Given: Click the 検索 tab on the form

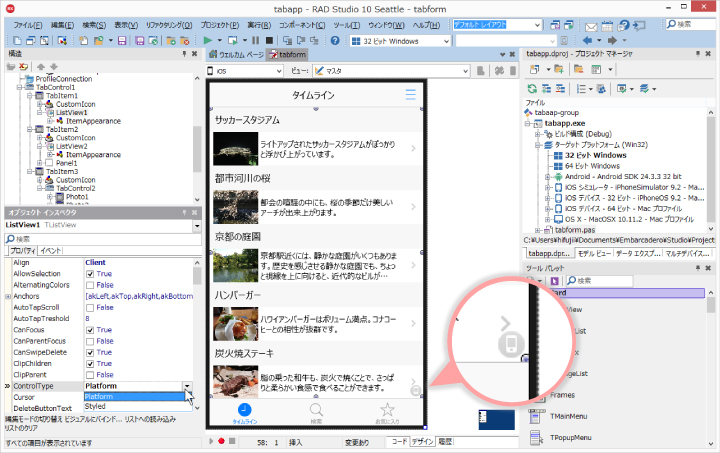Looking at the screenshot, I should pyautogui.click(x=316, y=413).
